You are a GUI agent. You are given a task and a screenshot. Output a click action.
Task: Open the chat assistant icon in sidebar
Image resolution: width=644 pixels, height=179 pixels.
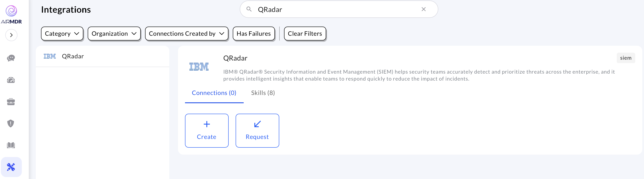pos(11,58)
